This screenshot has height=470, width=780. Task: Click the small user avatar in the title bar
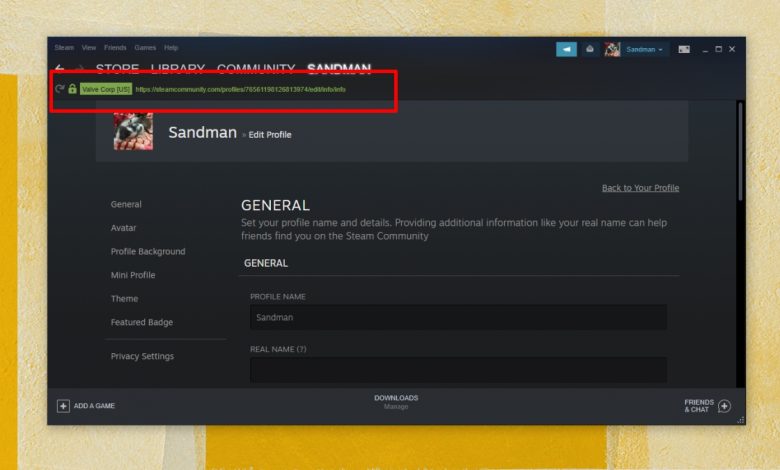[x=612, y=49]
